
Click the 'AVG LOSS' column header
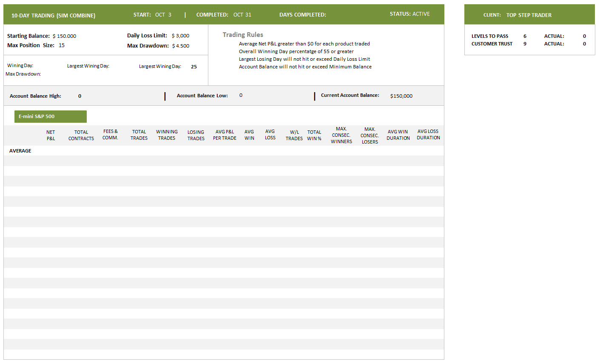click(x=270, y=134)
